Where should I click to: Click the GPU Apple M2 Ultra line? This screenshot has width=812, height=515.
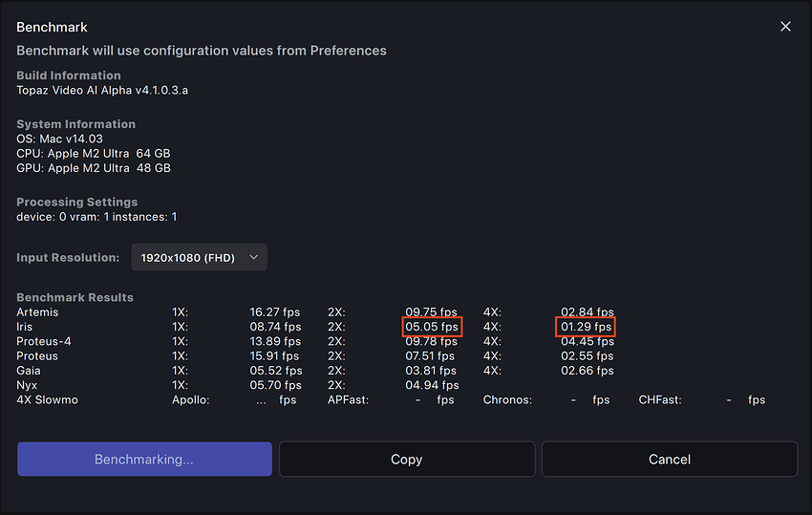pos(94,167)
